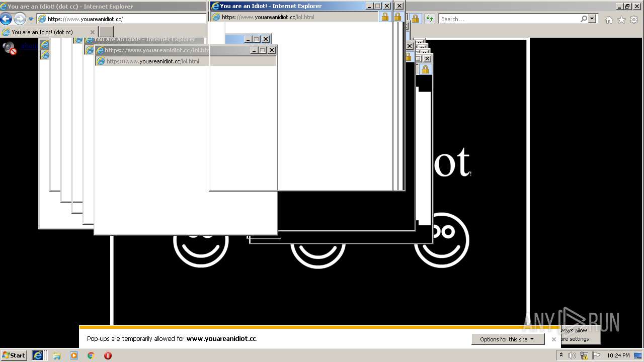
Task: Click the Refresh/compatibility green arrows button
Action: (x=429, y=19)
